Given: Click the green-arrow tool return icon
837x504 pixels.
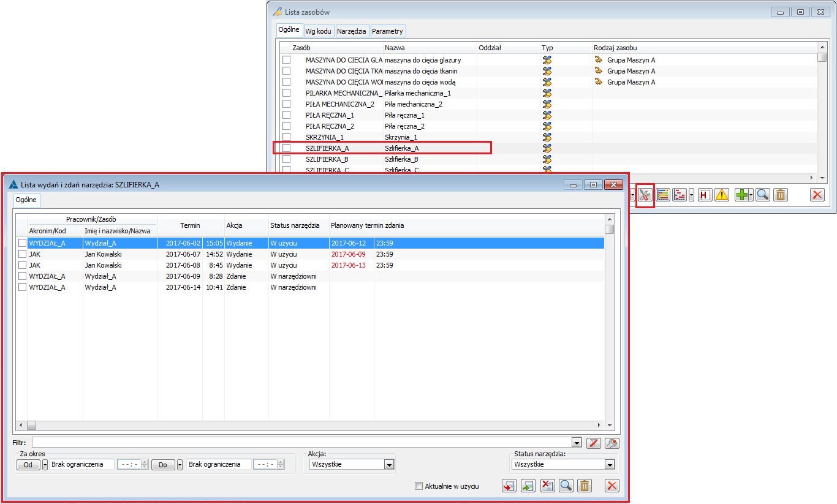Looking at the screenshot, I should pos(528,486).
